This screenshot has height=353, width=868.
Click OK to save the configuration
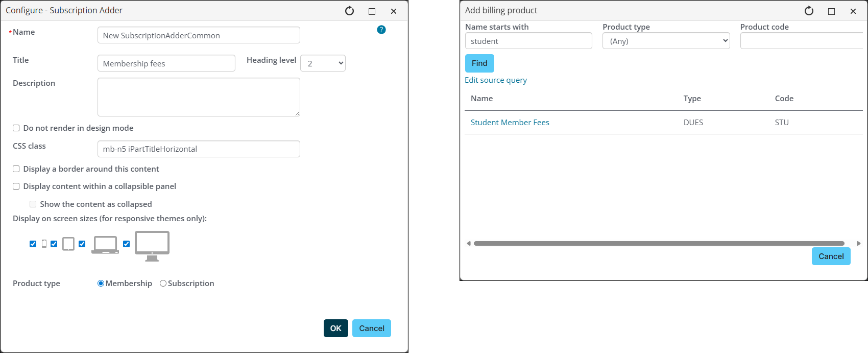pos(335,328)
